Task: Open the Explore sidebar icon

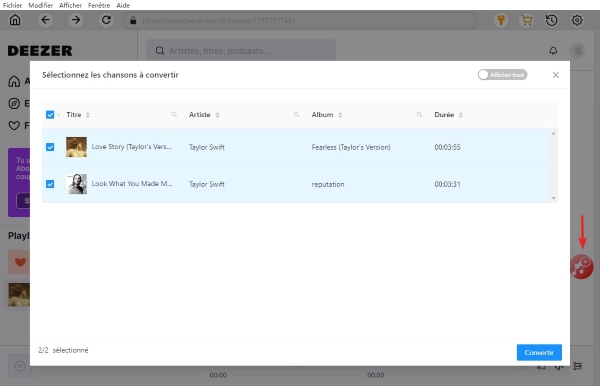Action: 14,103
